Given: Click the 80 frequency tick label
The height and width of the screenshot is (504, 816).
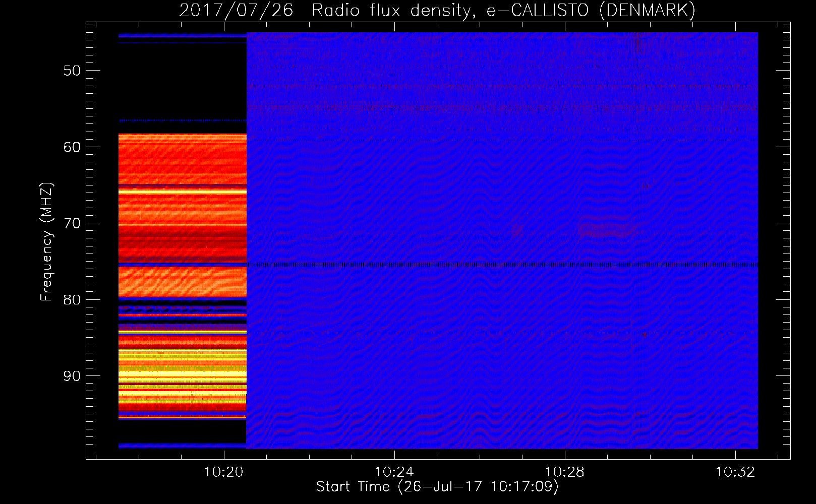Looking at the screenshot, I should (72, 300).
